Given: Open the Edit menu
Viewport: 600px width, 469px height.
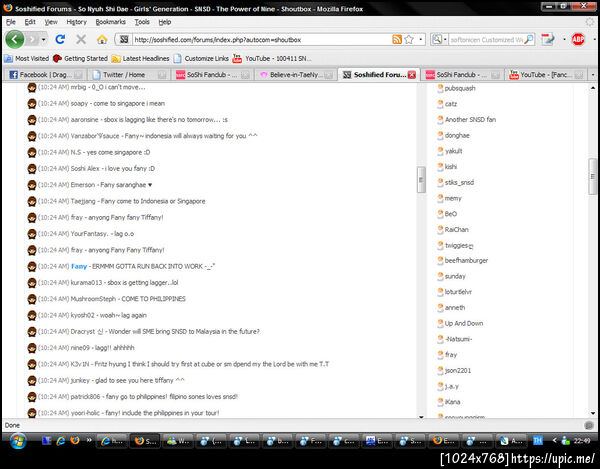Looking at the screenshot, I should click(x=30, y=22).
